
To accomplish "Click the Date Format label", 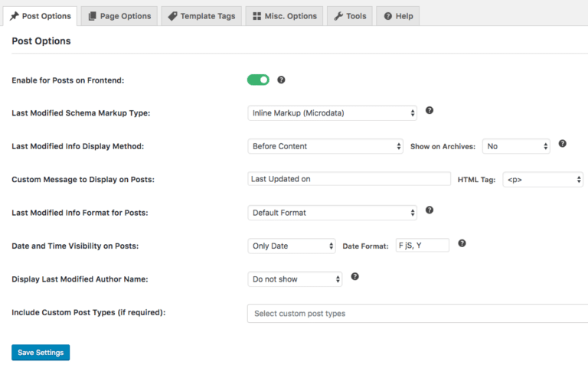I will click(366, 246).
